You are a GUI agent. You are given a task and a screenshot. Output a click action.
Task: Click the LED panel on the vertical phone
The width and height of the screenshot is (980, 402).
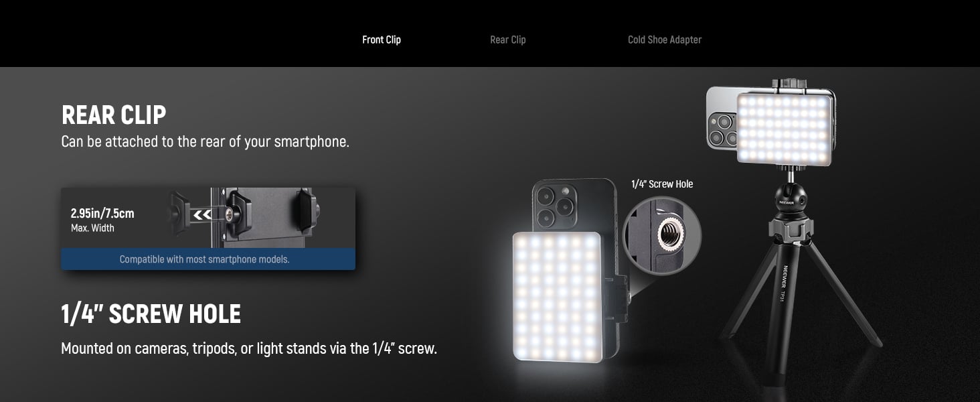tap(557, 296)
